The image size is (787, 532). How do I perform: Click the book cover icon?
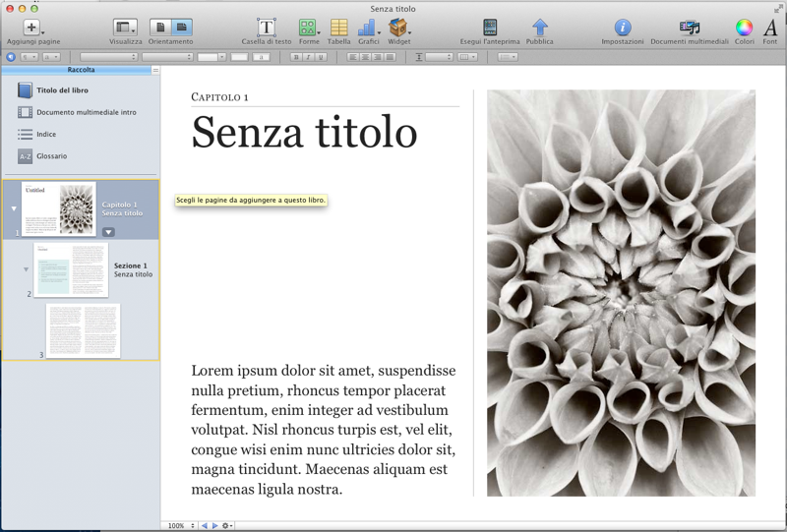(x=25, y=90)
